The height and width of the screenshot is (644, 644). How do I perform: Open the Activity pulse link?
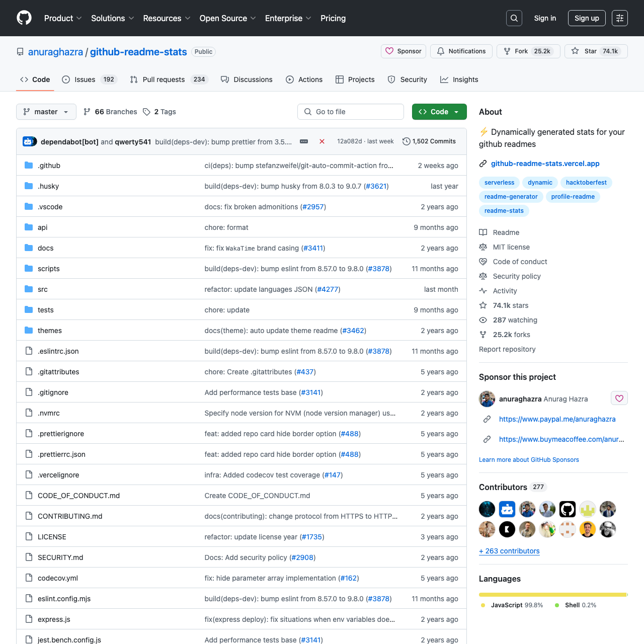tap(498, 291)
